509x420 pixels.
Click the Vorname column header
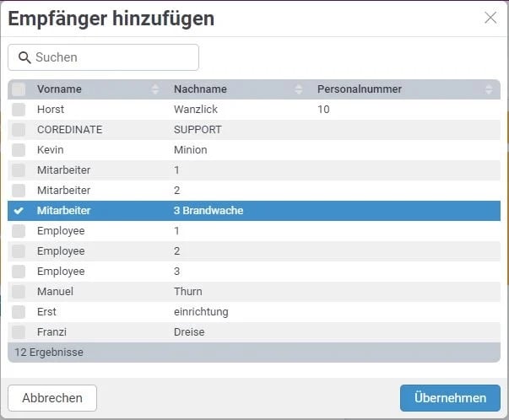(59, 89)
